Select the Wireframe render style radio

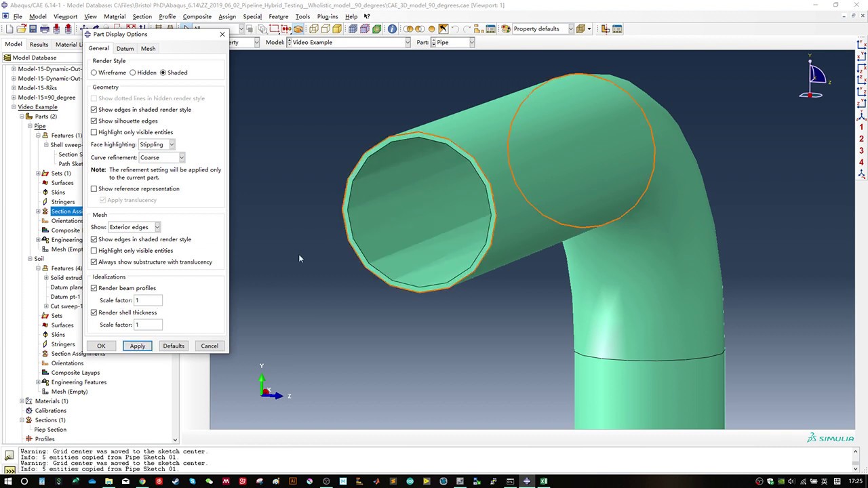tap(94, 73)
